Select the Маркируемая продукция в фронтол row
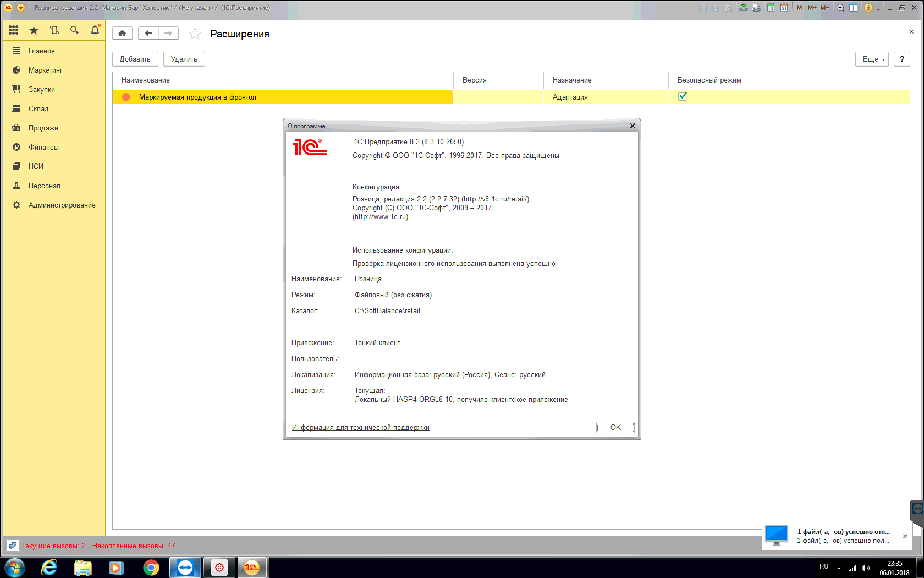924x578 pixels. tap(511, 97)
